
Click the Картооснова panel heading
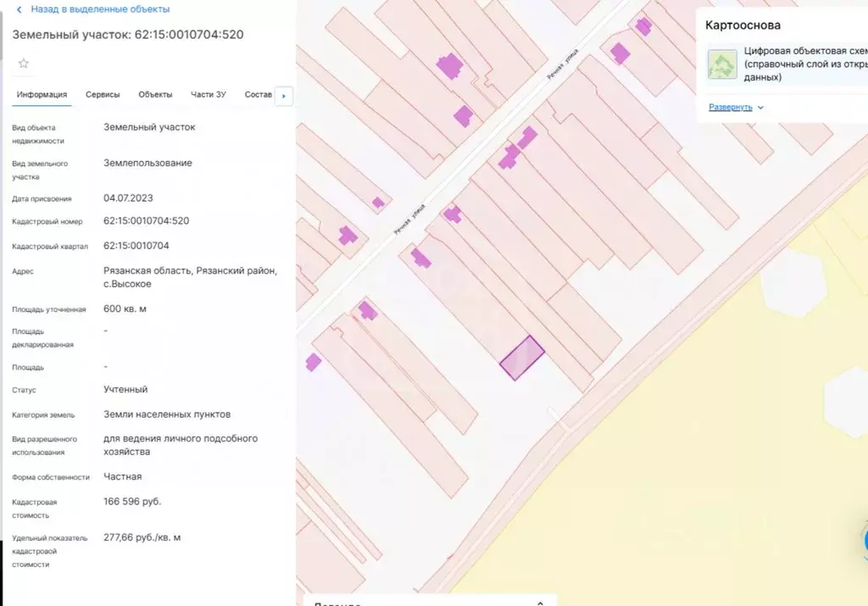tap(743, 25)
